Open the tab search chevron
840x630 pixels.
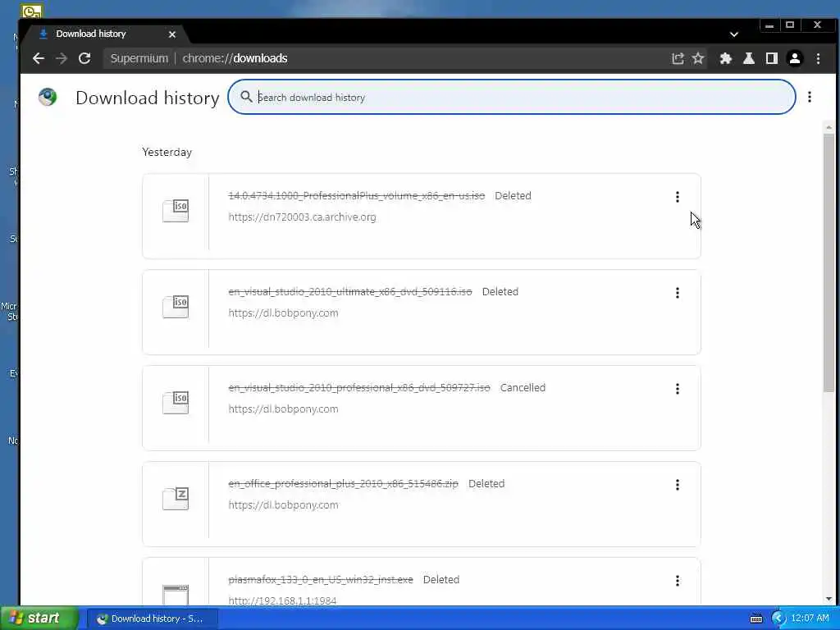[734, 34]
